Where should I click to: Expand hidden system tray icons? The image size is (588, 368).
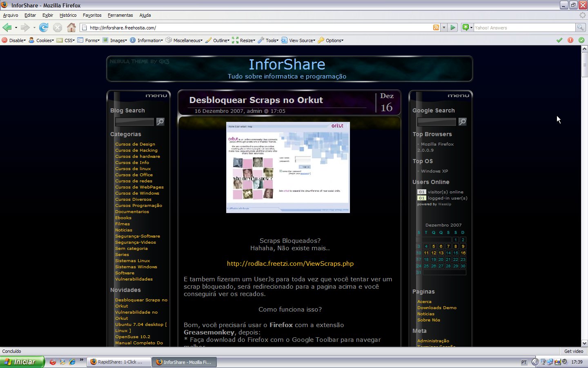click(x=535, y=362)
